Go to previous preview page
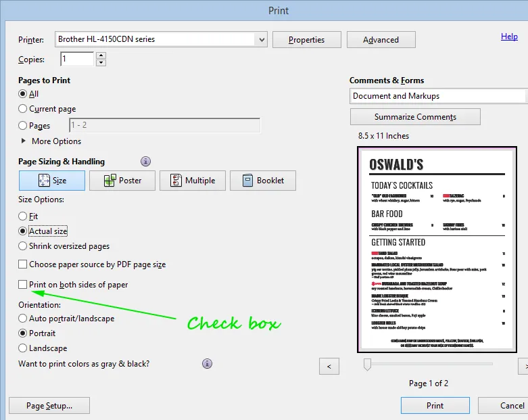 [x=329, y=366]
